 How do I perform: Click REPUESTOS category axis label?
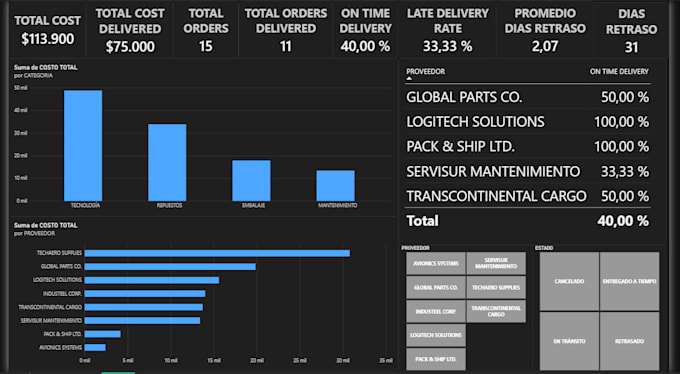coord(170,205)
